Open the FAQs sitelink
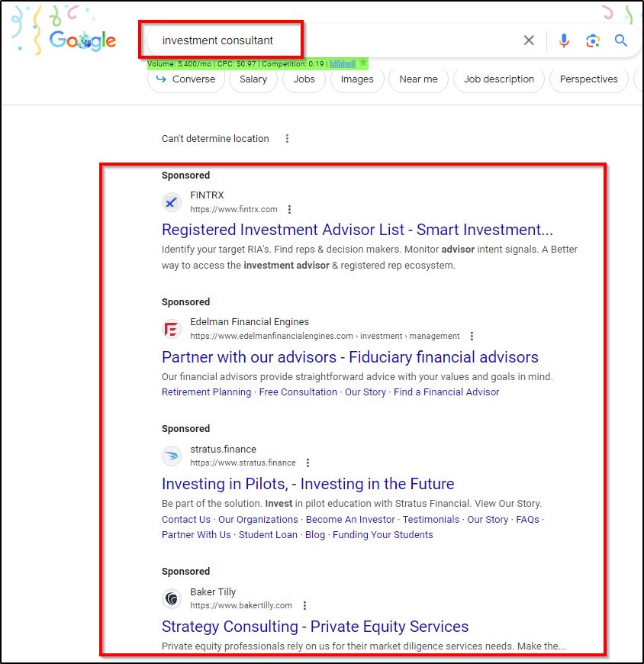This screenshot has width=644, height=664. coord(527,520)
